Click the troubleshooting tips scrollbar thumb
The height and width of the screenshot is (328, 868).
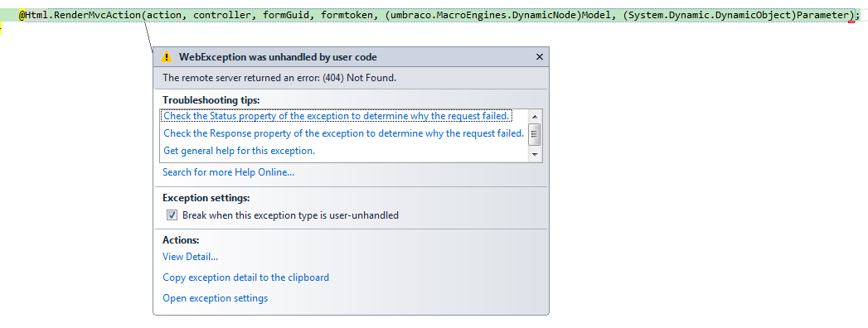[x=535, y=134]
